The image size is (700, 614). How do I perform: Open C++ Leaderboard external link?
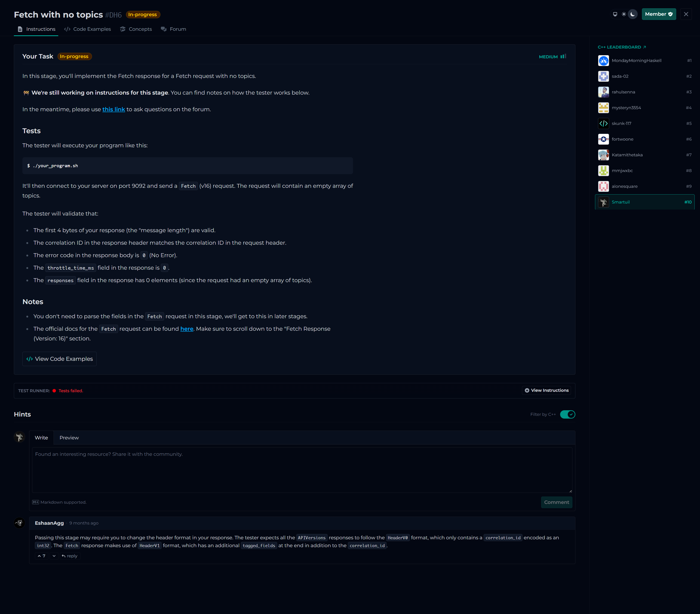point(622,47)
